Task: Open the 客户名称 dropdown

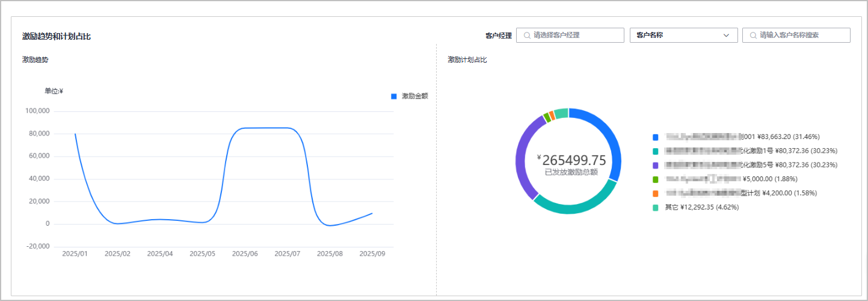Action: [677, 36]
